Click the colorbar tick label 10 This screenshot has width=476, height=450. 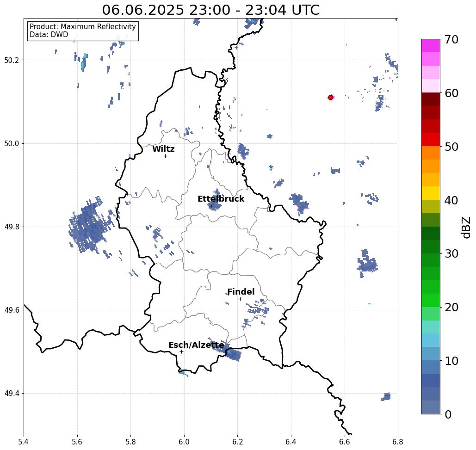click(x=451, y=361)
